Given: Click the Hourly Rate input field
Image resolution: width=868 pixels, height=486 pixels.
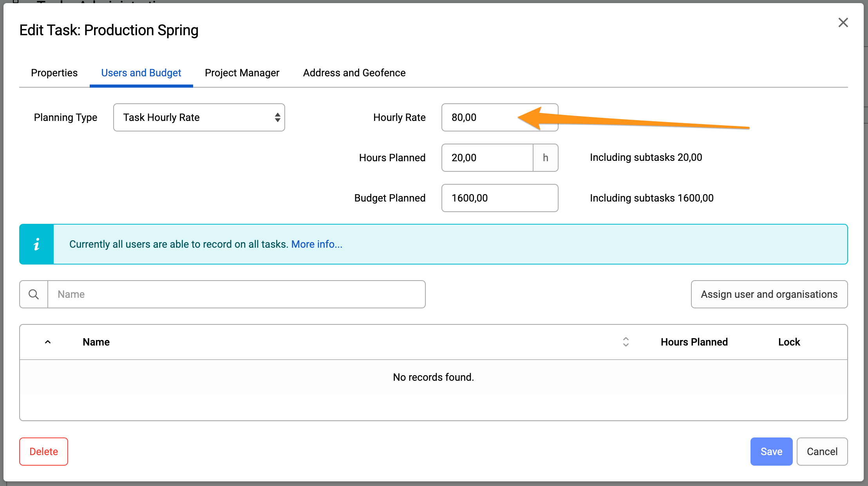Looking at the screenshot, I should point(500,117).
